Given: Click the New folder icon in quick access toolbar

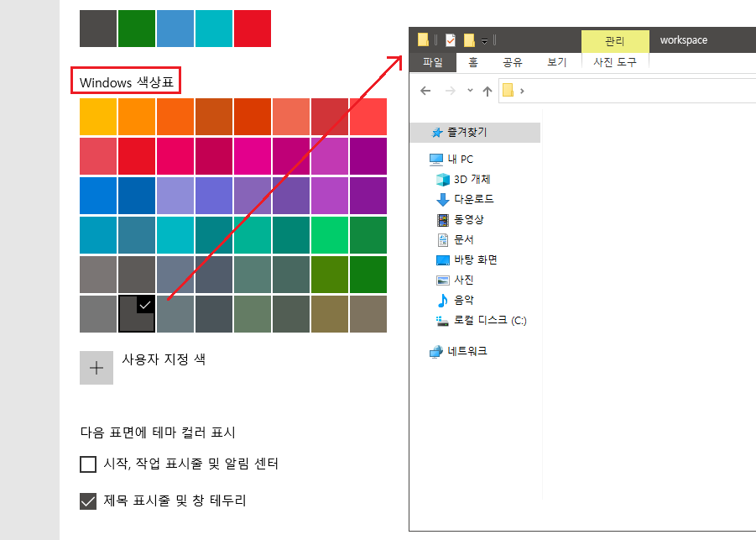Looking at the screenshot, I should (x=469, y=40).
